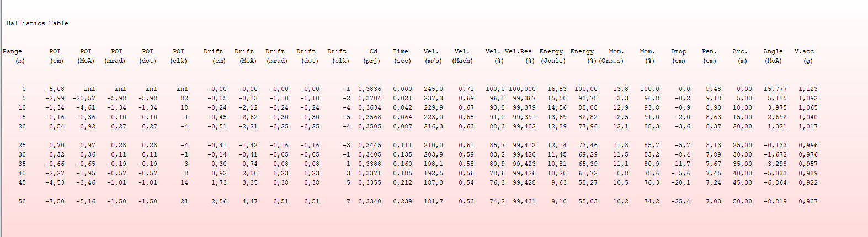Click the Ballistics Table title text

(37, 23)
